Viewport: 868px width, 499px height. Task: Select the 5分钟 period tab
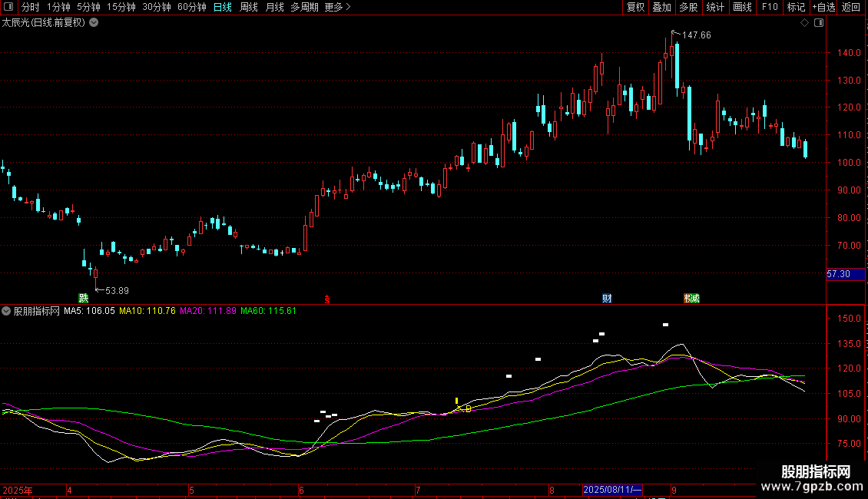tap(88, 7)
